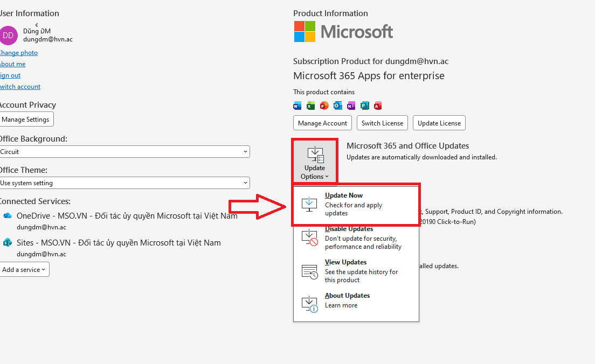The height and width of the screenshot is (364, 595).
Task: Click the Word app icon
Action: [x=297, y=106]
